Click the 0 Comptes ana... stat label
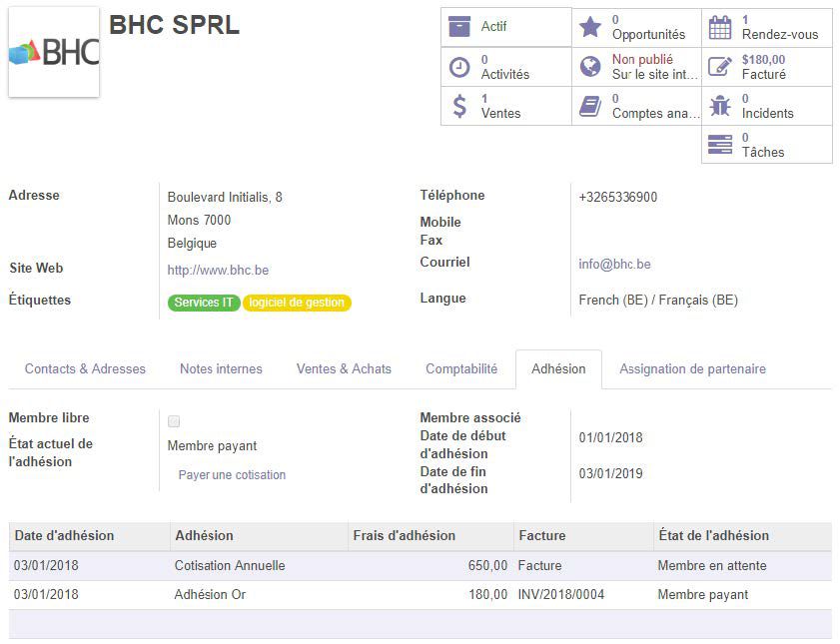 coord(655,106)
